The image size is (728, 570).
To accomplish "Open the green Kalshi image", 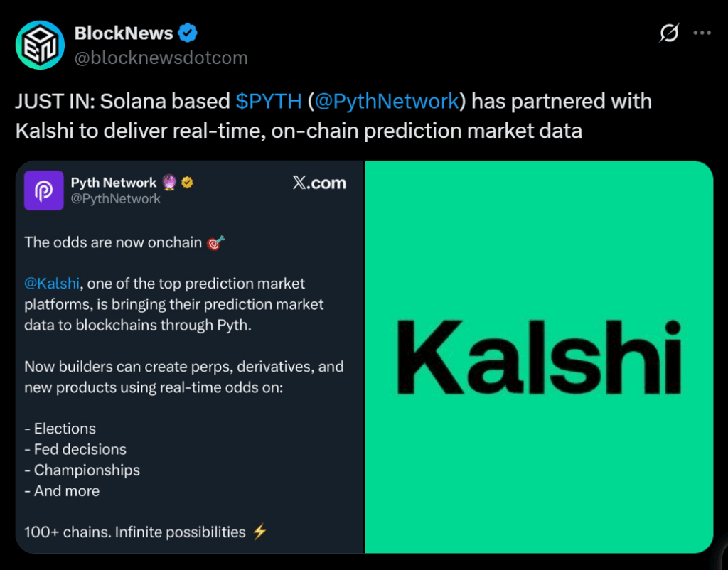I will click(x=538, y=357).
